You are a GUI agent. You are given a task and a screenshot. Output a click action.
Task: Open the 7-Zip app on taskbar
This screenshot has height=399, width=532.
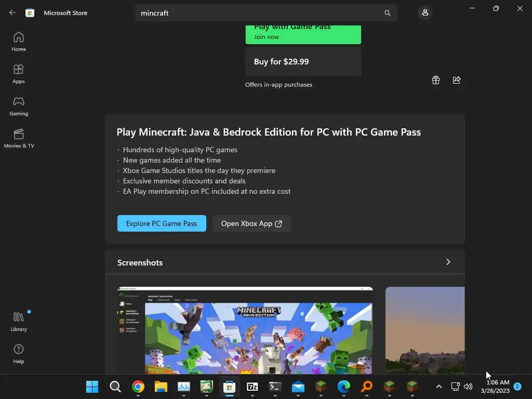click(x=252, y=387)
